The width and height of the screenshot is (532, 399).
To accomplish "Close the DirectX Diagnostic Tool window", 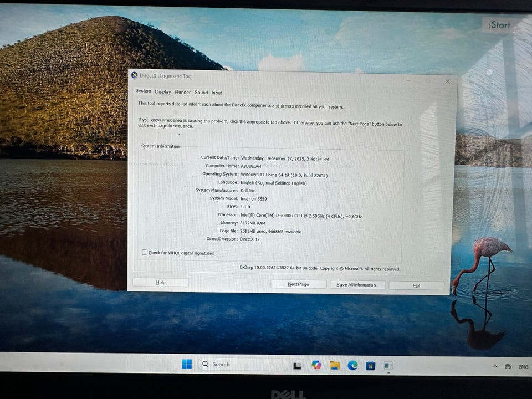I will [x=448, y=81].
